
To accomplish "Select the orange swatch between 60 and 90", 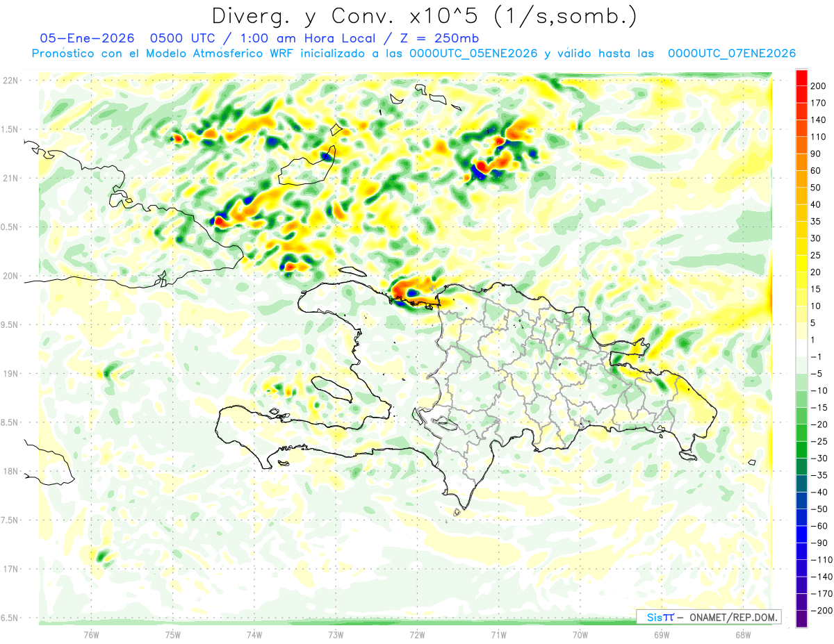I will 801,163.
